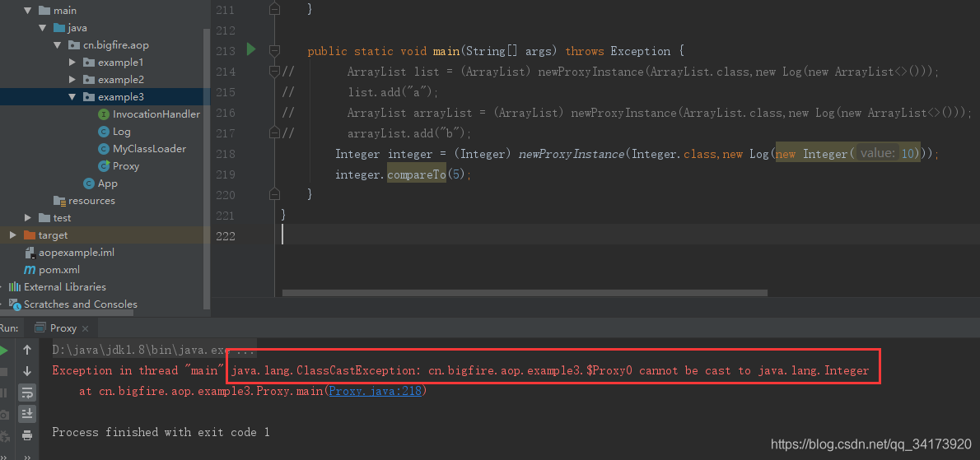Screen dimensions: 980x460
Task: Click the class icon beside App
Action: (89, 184)
